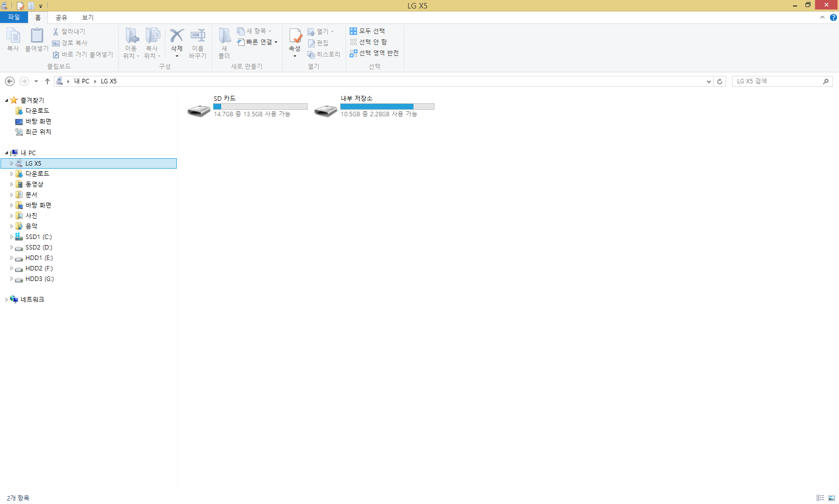Select 다운로드 under 즐겨찾기
Screen dimensions: 839x504
pyautogui.click(x=37, y=111)
